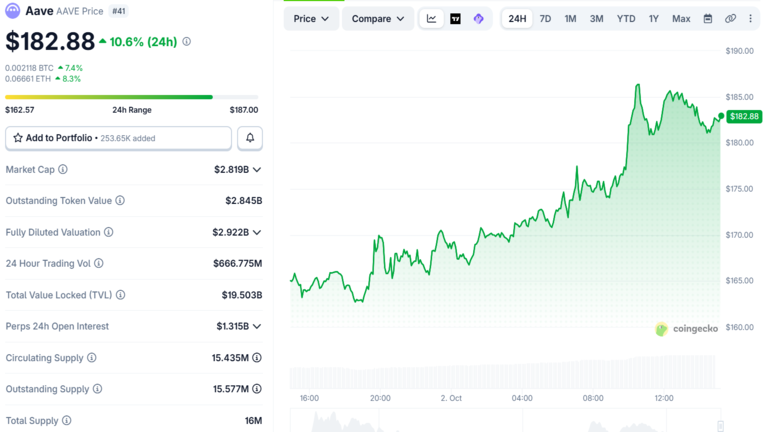This screenshot has height=432, width=768.
Task: Open chart more options menu
Action: [x=750, y=19]
